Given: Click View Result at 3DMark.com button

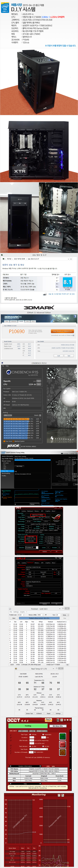Looking at the screenshot, I should 63,331.
